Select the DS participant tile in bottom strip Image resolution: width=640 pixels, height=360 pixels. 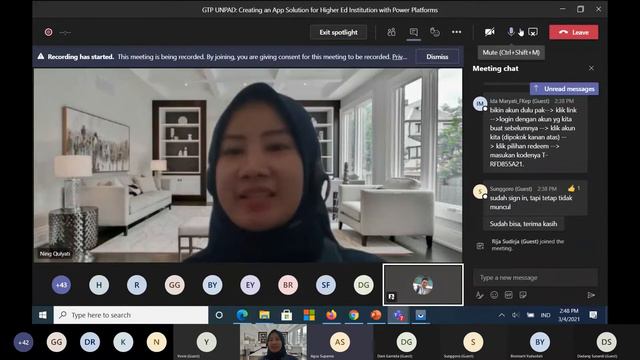click(x=607, y=342)
